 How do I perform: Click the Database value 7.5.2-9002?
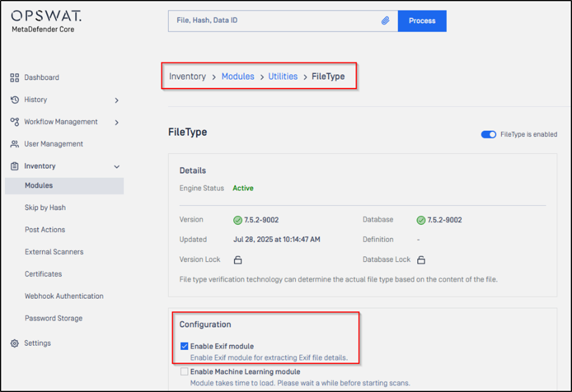(x=444, y=220)
